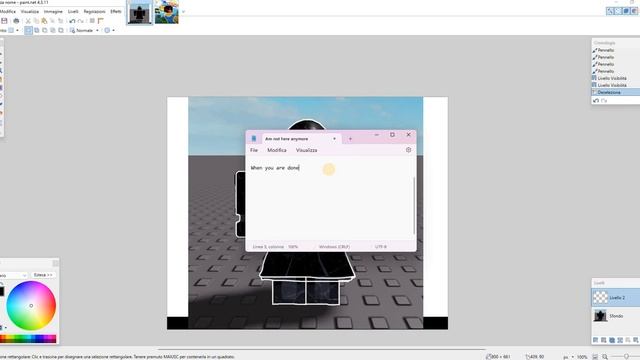Open the Regolazioni menu
The height and width of the screenshot is (360, 640).
coord(94,11)
